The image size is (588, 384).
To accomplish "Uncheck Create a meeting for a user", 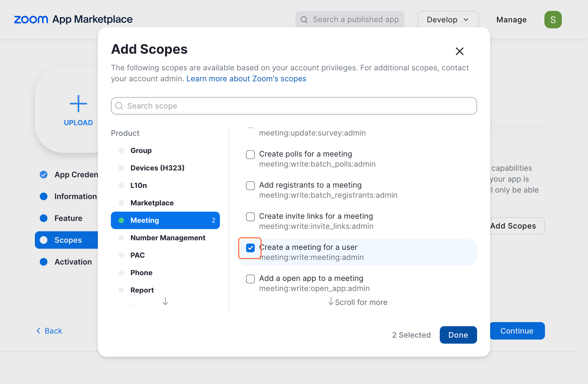I will point(250,248).
